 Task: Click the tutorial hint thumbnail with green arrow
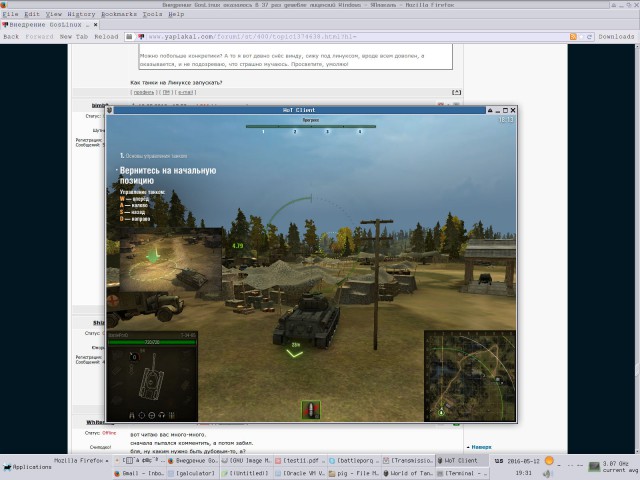(x=171, y=260)
